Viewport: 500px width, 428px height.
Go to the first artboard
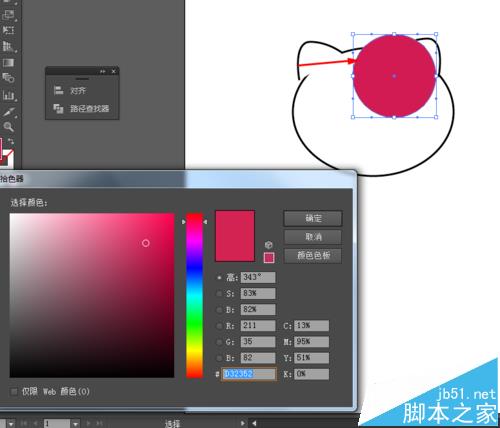23,423
